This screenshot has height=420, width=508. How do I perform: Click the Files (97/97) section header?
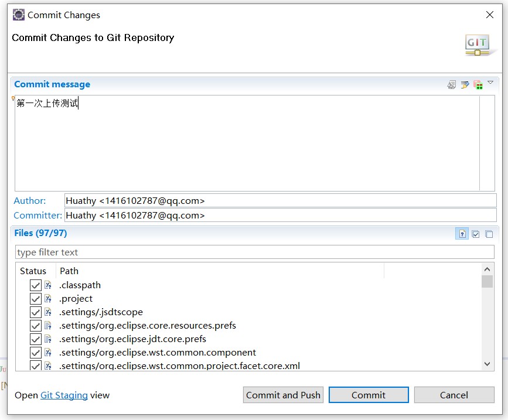(x=40, y=233)
